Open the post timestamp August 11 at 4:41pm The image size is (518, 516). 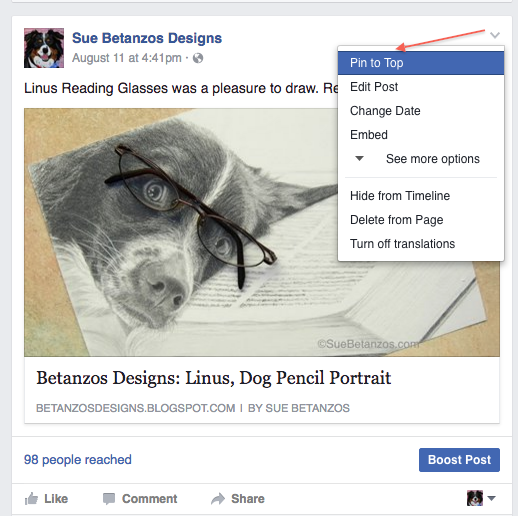tap(127, 58)
